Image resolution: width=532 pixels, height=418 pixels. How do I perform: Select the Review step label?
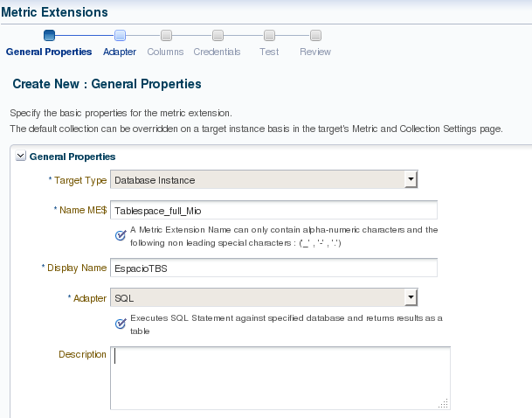(x=315, y=52)
